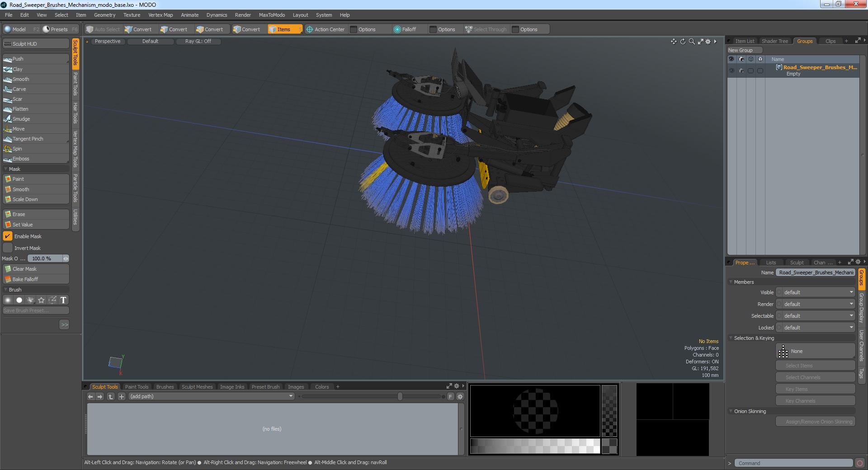868x470 pixels.
Task: Click the grayscale gradient strip
Action: point(535,446)
